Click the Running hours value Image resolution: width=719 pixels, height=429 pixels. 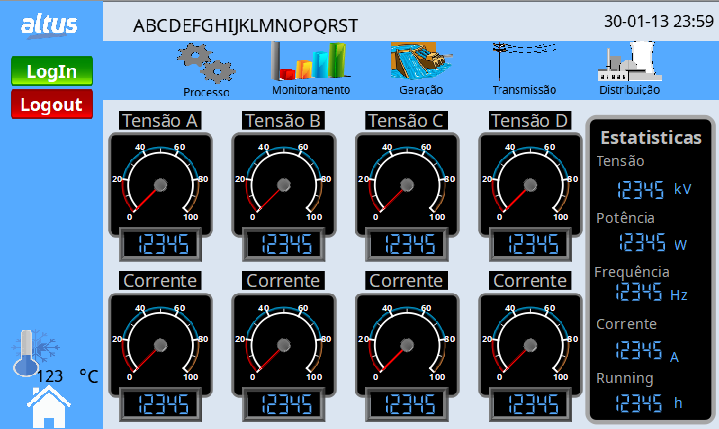click(x=640, y=402)
